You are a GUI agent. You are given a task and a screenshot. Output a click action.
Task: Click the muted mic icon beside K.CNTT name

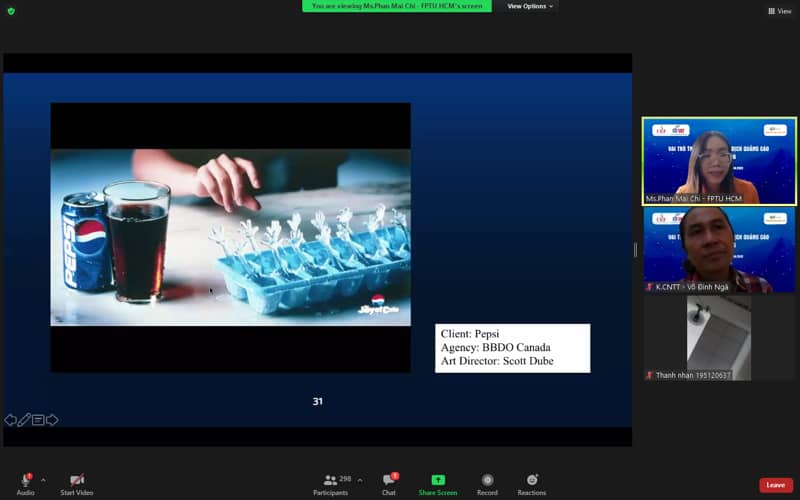(649, 287)
